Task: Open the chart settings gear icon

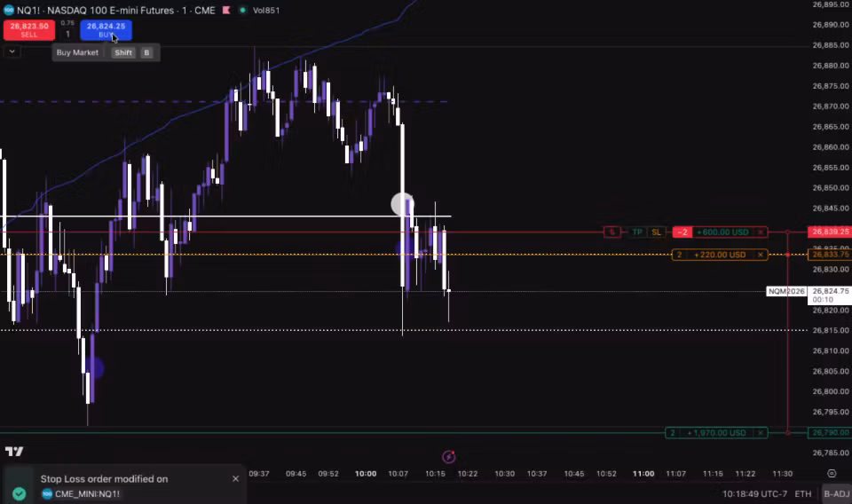Action: pos(832,474)
